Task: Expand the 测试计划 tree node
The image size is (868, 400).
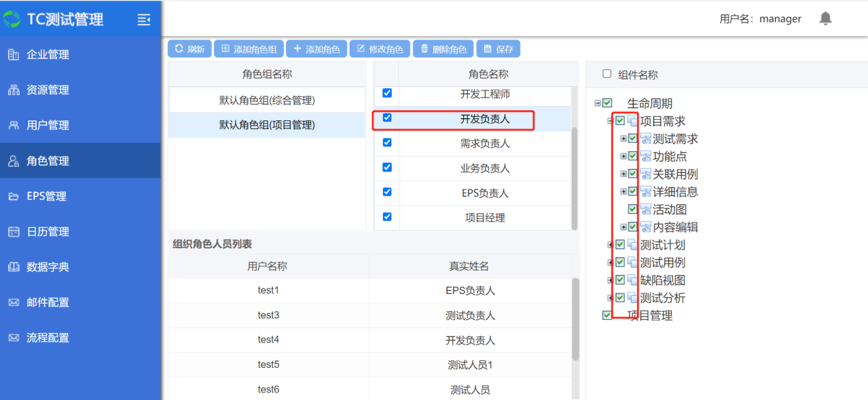Action: [x=611, y=245]
